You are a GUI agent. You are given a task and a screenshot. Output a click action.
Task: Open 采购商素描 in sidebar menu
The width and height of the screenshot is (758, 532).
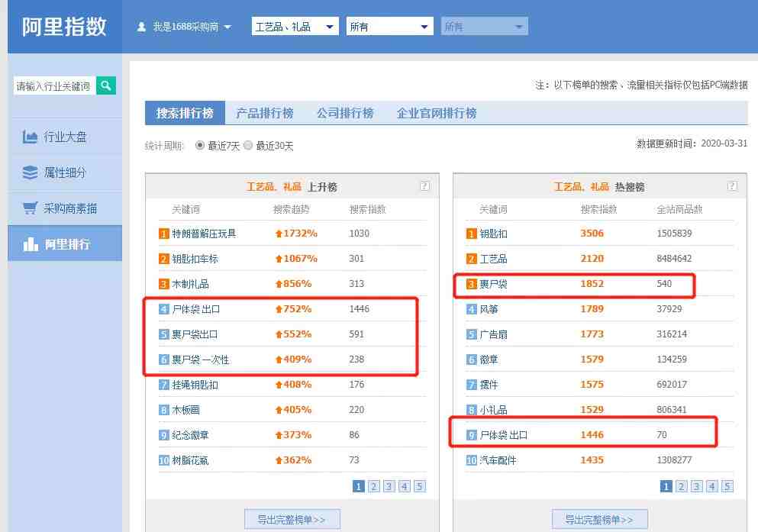(65, 208)
